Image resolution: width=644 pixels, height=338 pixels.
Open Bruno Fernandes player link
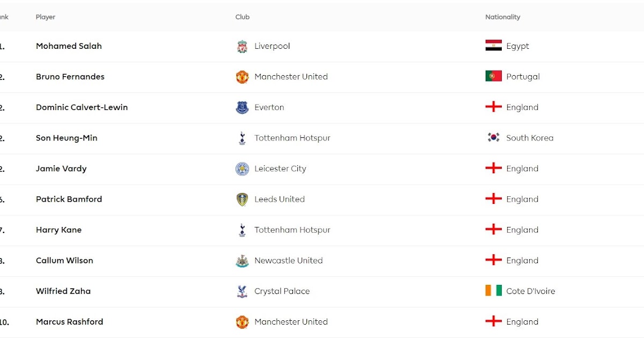click(70, 77)
